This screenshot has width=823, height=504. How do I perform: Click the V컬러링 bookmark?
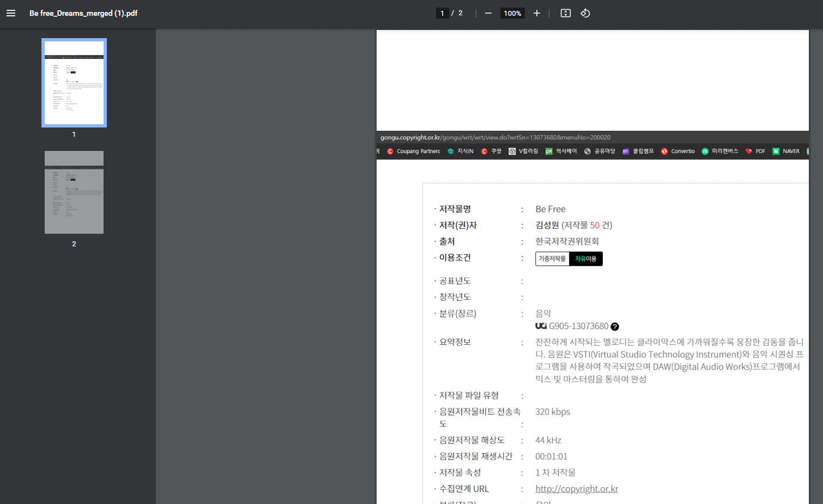pyautogui.click(x=523, y=151)
